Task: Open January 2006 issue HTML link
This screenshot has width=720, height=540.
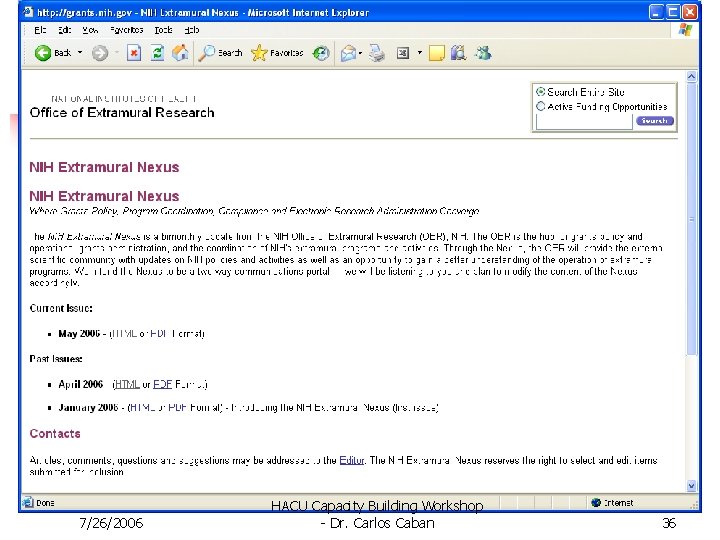Action: coord(142,407)
